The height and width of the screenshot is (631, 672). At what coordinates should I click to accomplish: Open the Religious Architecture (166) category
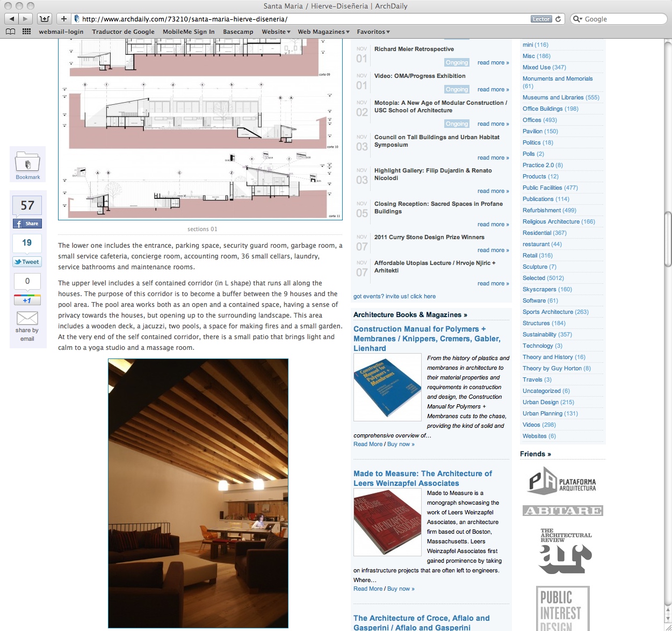[x=559, y=221]
